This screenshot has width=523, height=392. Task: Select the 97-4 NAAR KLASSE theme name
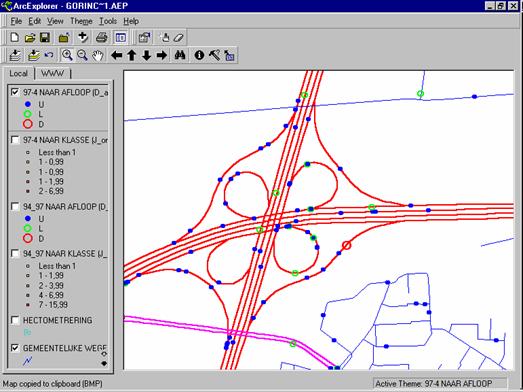65,140
